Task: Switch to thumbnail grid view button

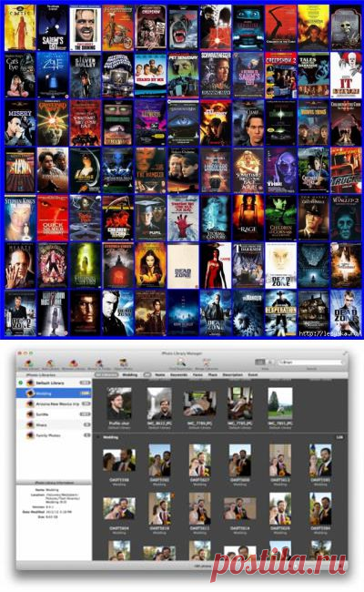Action: point(260,362)
